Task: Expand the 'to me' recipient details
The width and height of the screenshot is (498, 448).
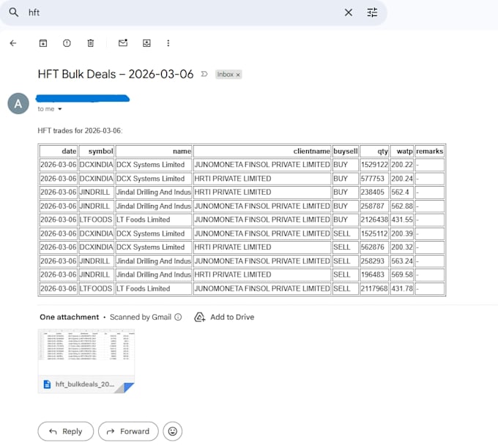Action: [60, 109]
